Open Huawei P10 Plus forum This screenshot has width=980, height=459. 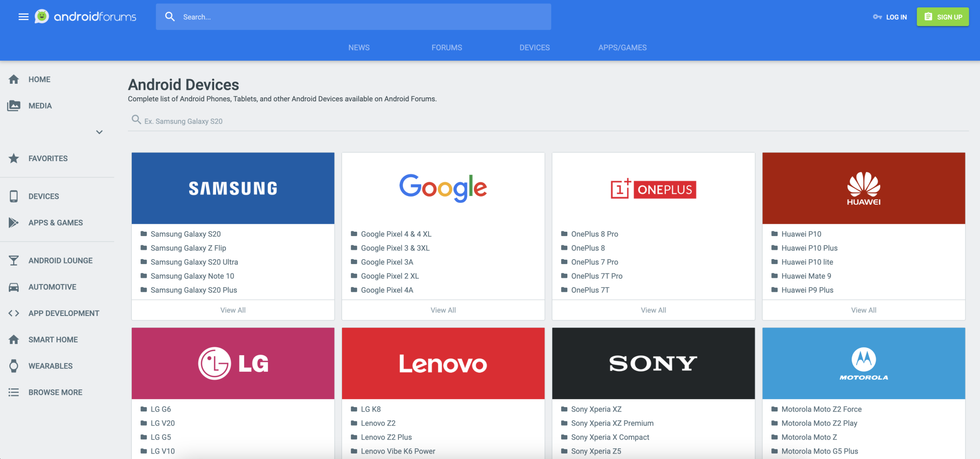[x=809, y=248]
